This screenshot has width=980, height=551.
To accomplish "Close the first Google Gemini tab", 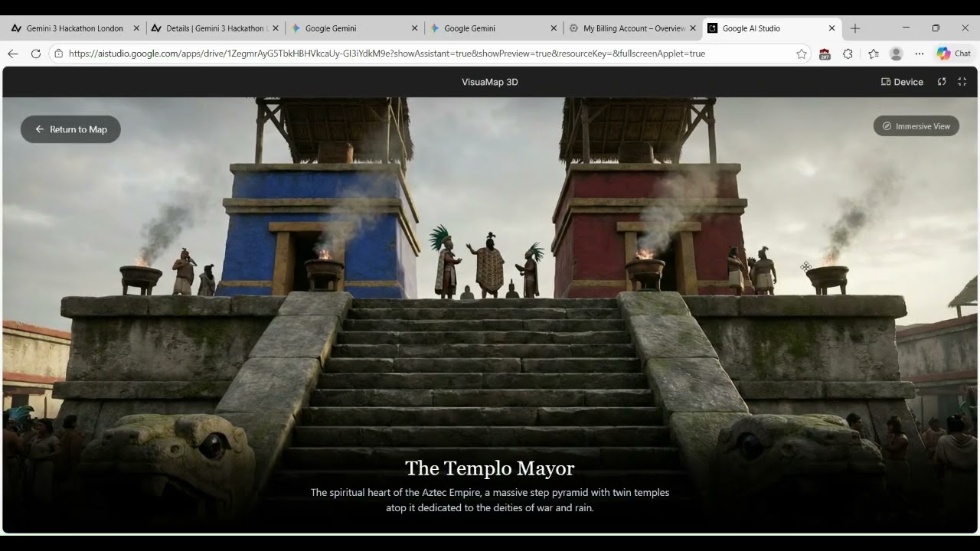I will (x=415, y=28).
